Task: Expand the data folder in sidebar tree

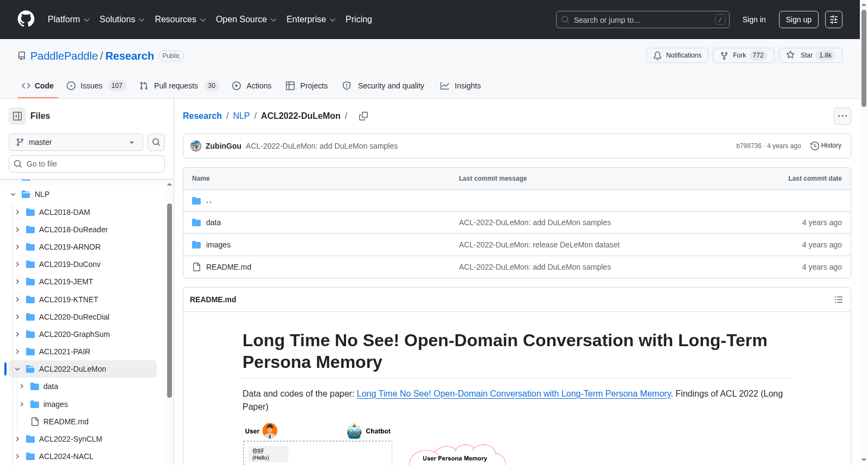Action: coord(22,386)
